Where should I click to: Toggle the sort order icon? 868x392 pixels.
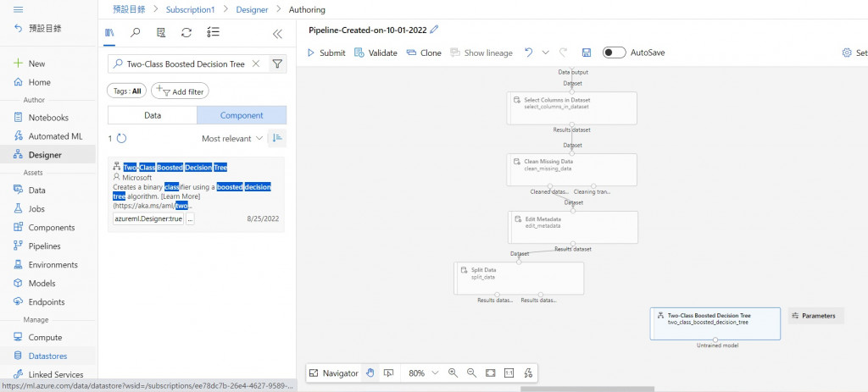[x=277, y=138]
